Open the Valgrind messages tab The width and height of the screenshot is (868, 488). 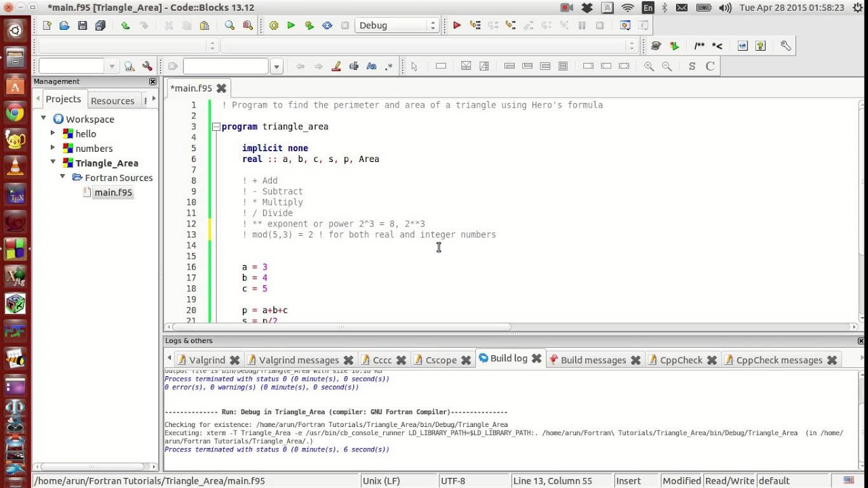point(298,360)
